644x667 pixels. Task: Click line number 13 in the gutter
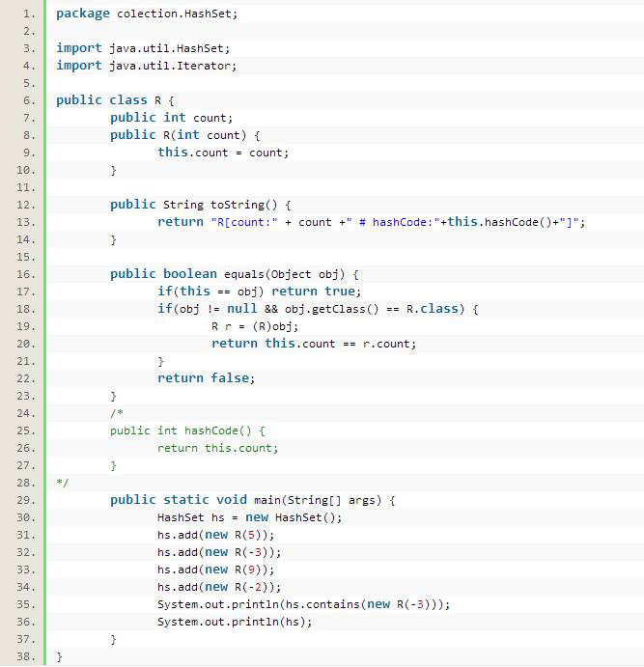pyautogui.click(x=26, y=222)
